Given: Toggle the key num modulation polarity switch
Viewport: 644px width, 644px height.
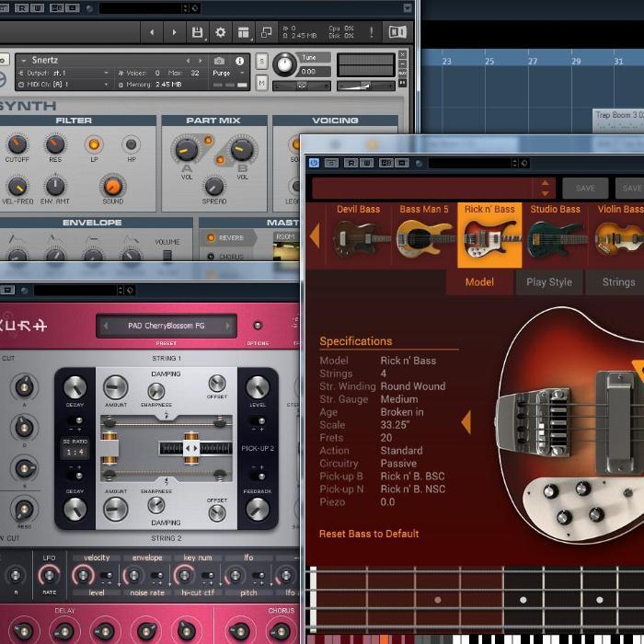Looking at the screenshot, I should point(207,576).
